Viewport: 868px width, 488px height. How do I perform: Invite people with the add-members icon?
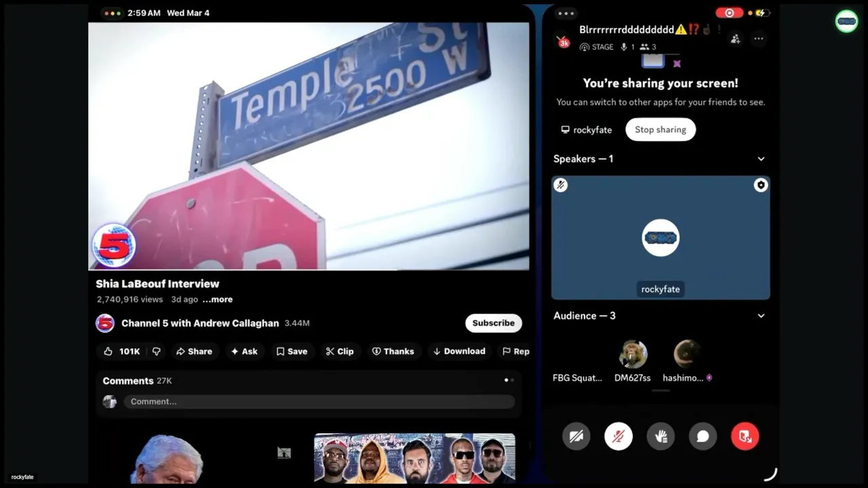click(x=735, y=39)
